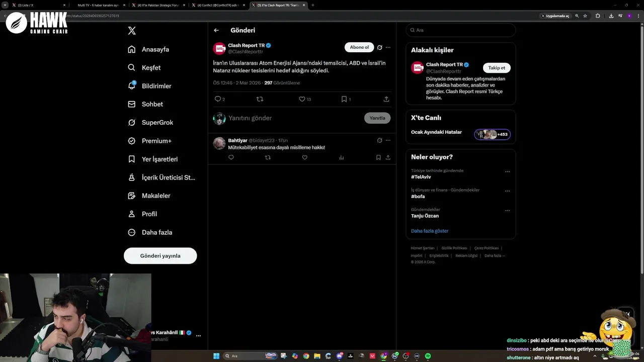Open Sohbet messages
The image size is (644, 362).
[145, 104]
